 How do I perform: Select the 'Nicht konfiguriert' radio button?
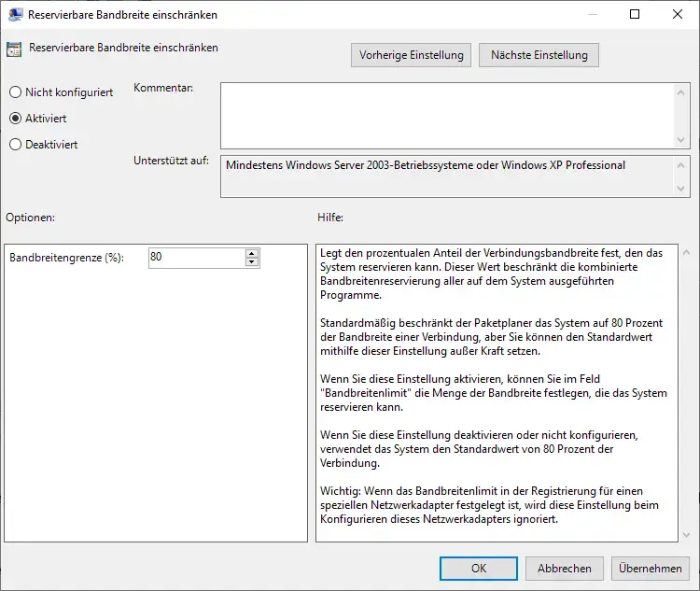(15, 92)
